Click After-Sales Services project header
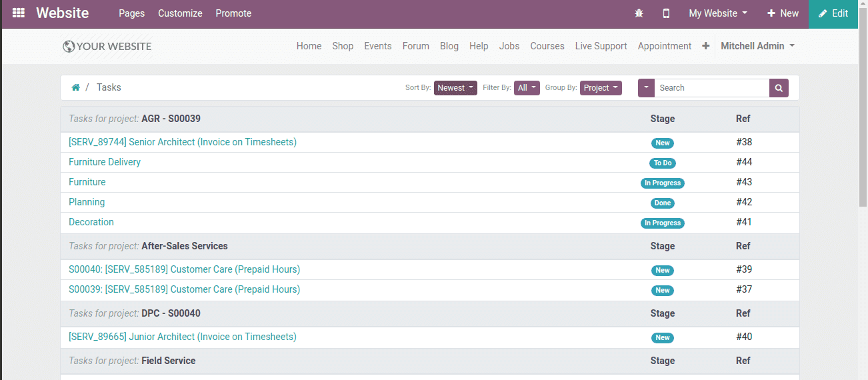The width and height of the screenshot is (868, 380). pyautogui.click(x=185, y=246)
